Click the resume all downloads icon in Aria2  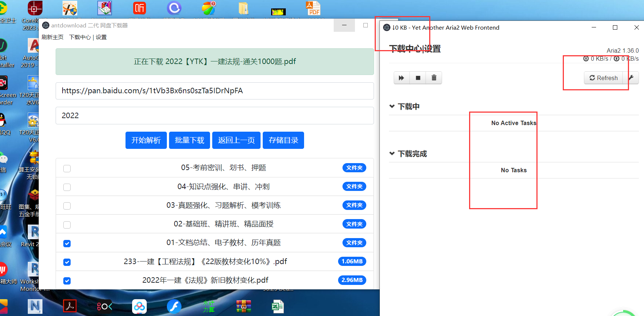401,78
